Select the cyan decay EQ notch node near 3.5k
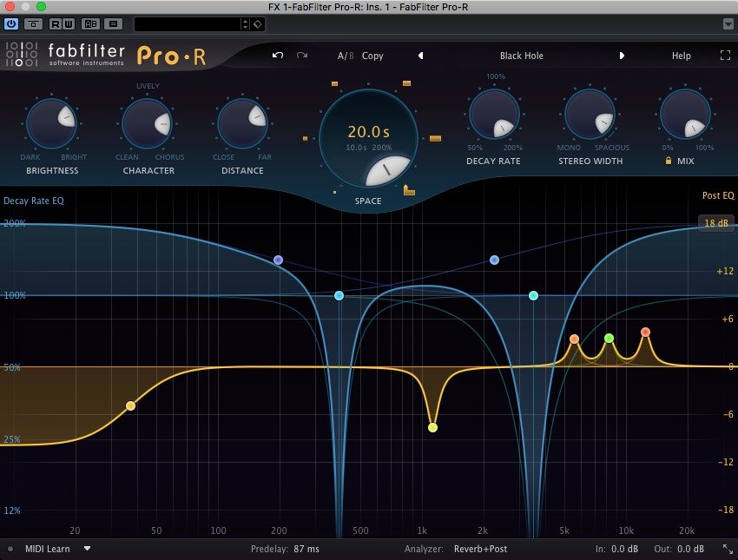The width and height of the screenshot is (738, 560). click(x=533, y=295)
